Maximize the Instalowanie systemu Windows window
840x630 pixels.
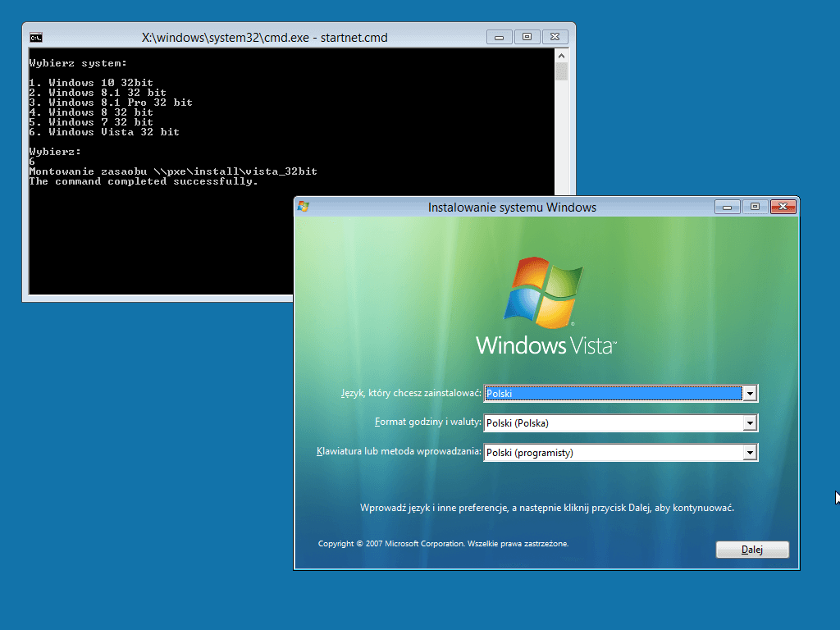coord(755,207)
